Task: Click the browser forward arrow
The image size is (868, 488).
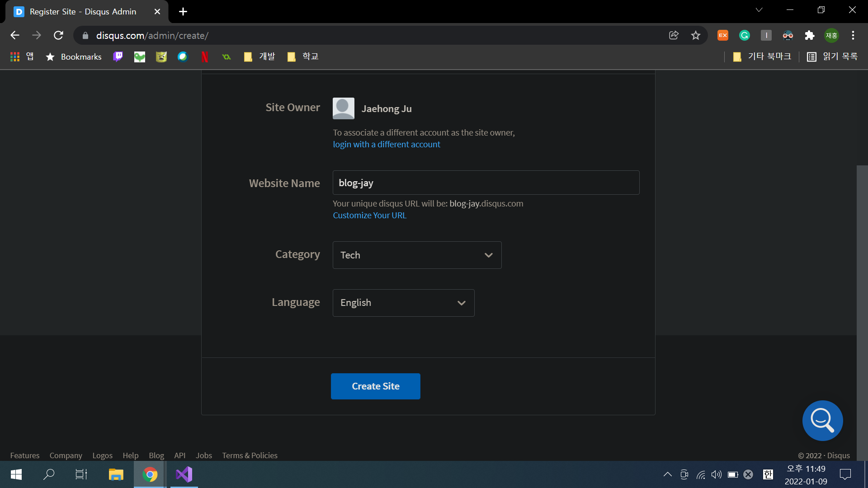Action: (37, 35)
